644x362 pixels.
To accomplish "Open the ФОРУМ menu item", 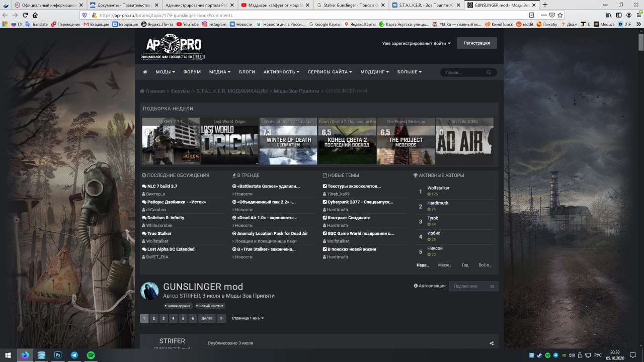I will (x=192, y=72).
